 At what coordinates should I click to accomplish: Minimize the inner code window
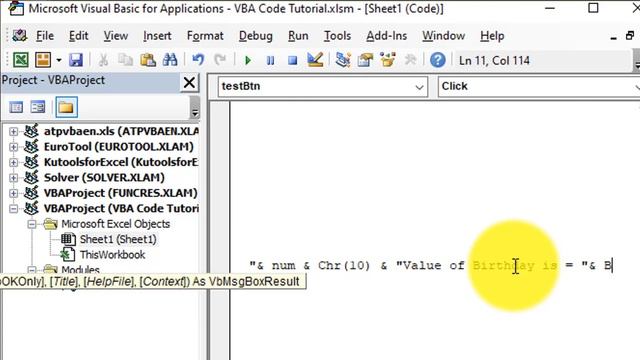point(613,37)
